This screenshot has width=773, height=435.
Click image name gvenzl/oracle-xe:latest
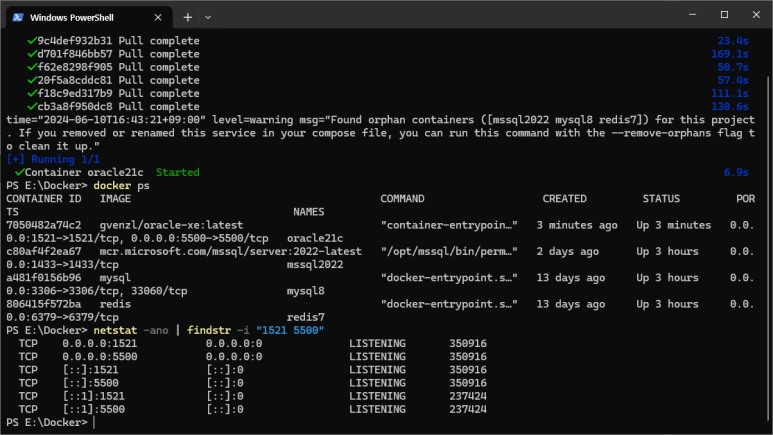[x=171, y=225]
